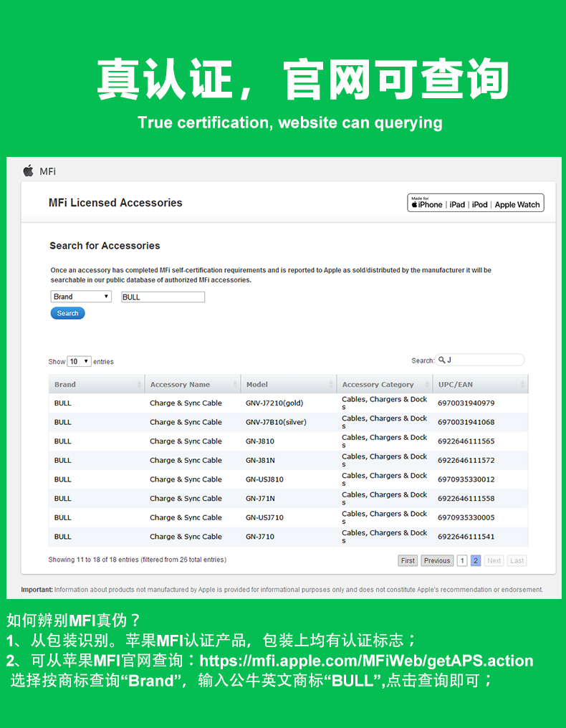Image resolution: width=566 pixels, height=728 pixels.
Task: Click the blue Search button
Action: pyautogui.click(x=68, y=313)
